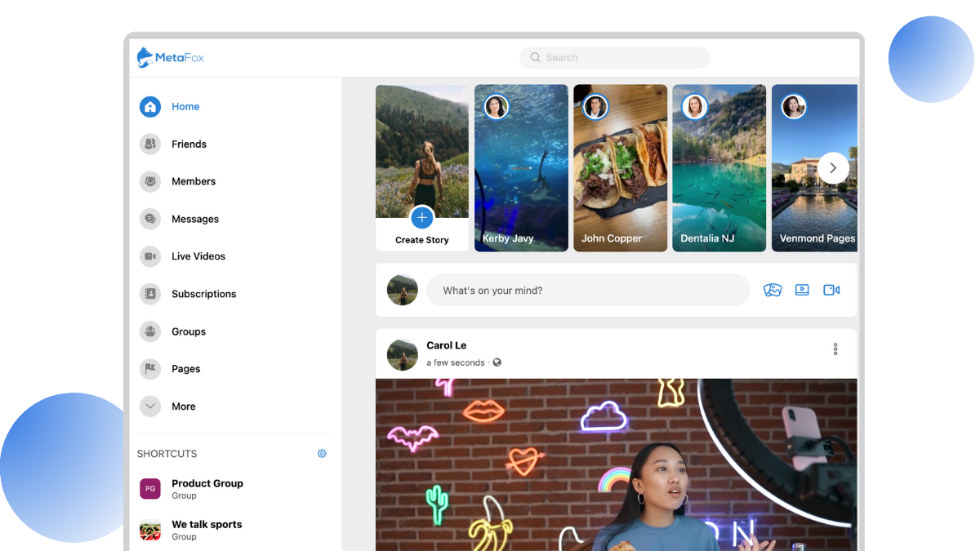Open Friends in the sidebar
Viewport: 980px width, 551px height.
[188, 144]
